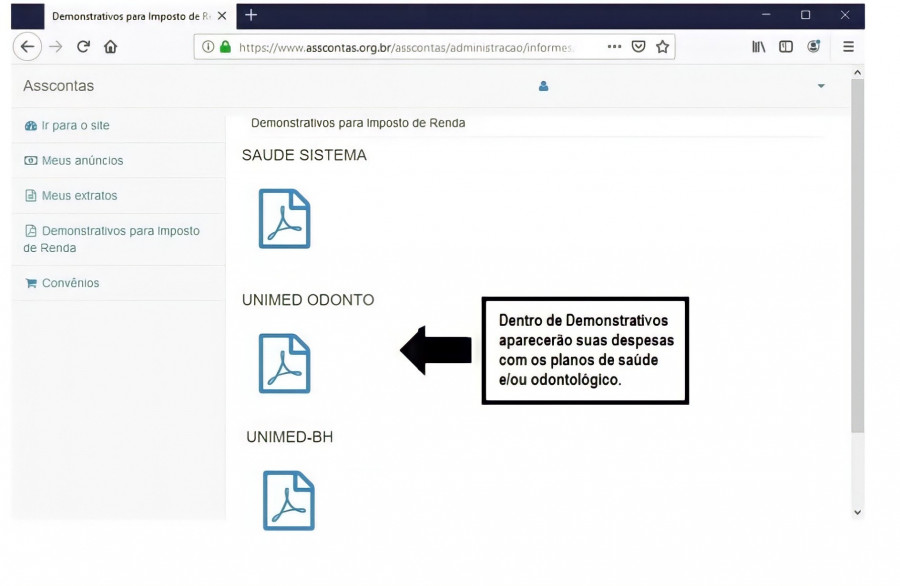Click the Asscontas brand title
The image size is (900, 586).
click(x=59, y=86)
